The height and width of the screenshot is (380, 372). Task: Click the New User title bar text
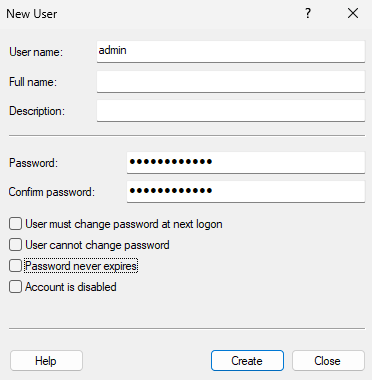[x=32, y=14]
